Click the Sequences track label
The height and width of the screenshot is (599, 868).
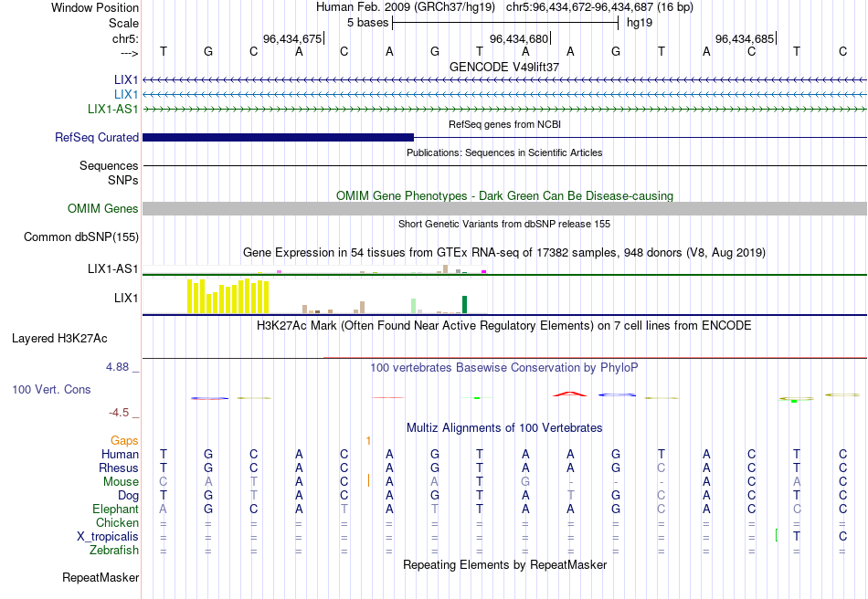109,165
